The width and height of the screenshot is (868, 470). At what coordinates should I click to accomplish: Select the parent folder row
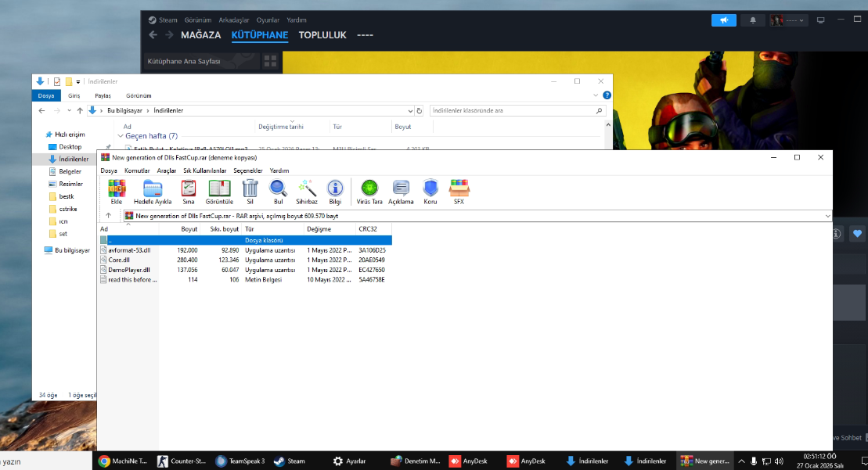pos(245,240)
